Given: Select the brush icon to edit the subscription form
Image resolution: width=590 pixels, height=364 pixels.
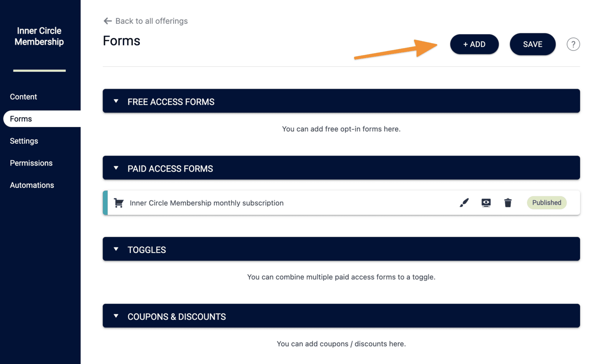Looking at the screenshot, I should click(x=464, y=202).
